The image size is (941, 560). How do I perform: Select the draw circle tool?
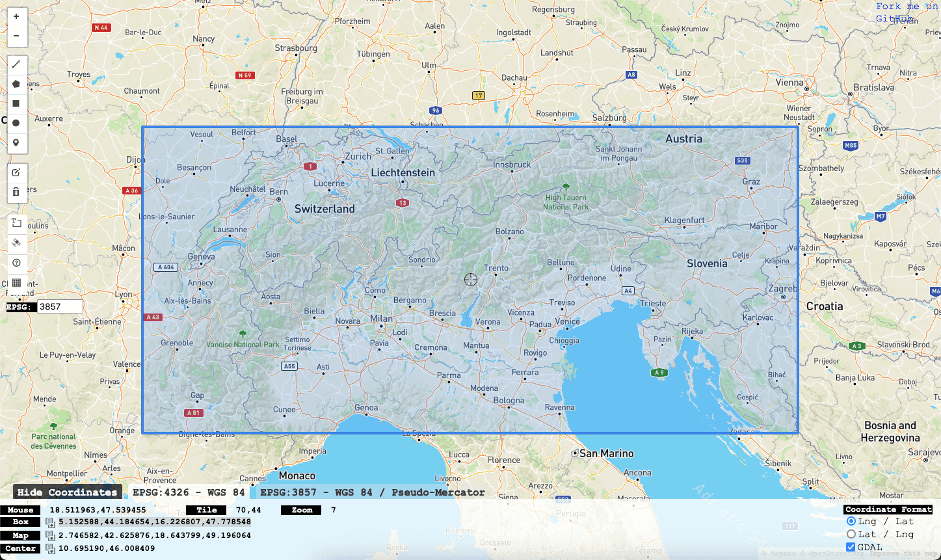click(16, 123)
